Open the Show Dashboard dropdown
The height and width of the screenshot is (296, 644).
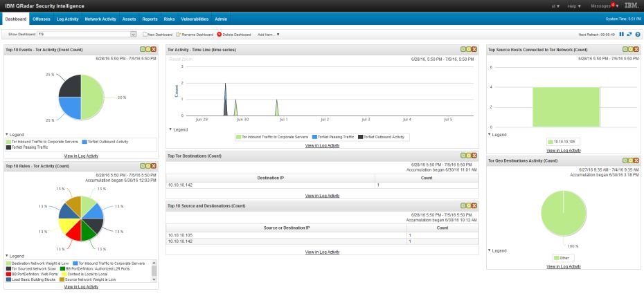(x=133, y=34)
